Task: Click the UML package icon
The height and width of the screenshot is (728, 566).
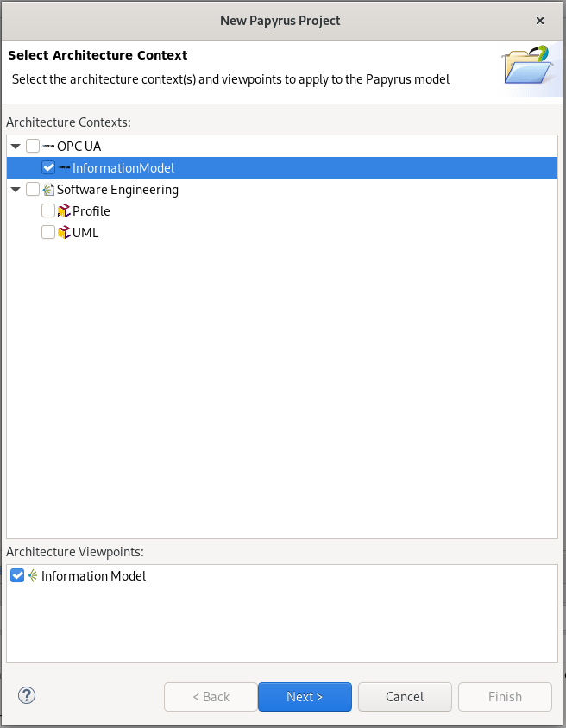Action: (x=64, y=233)
